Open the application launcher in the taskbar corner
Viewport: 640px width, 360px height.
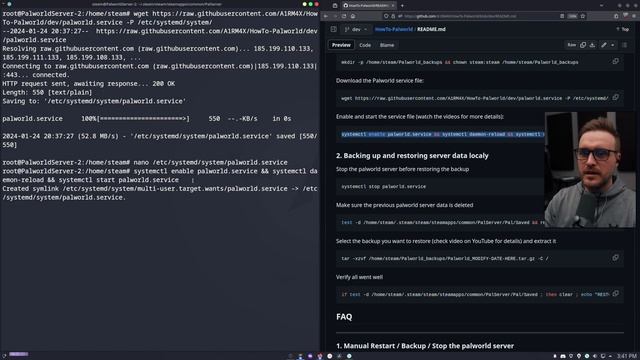coord(4,356)
